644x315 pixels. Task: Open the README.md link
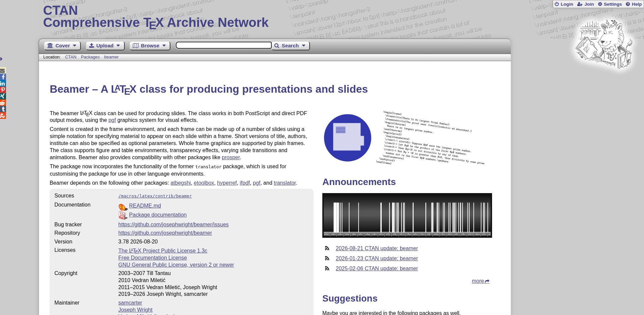[x=145, y=206]
